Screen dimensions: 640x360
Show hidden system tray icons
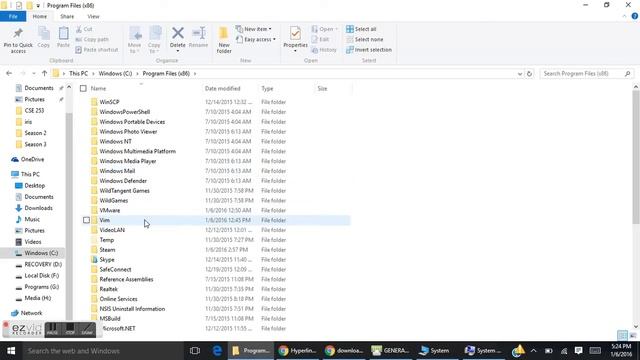tap(533, 351)
